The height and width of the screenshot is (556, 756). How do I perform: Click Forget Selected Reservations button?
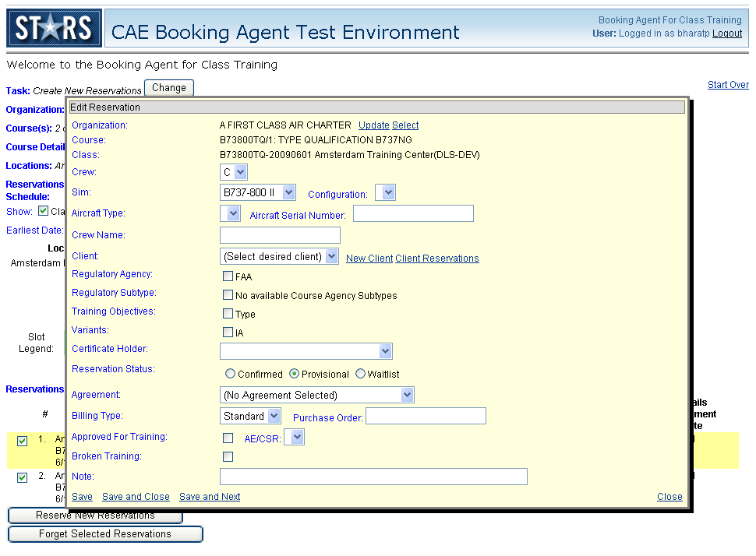105,534
